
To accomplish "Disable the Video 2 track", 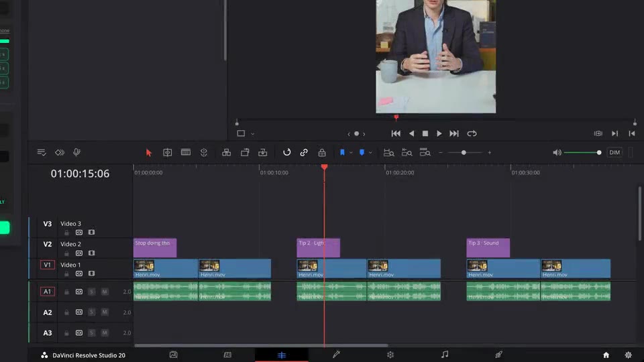I will 92,253.
